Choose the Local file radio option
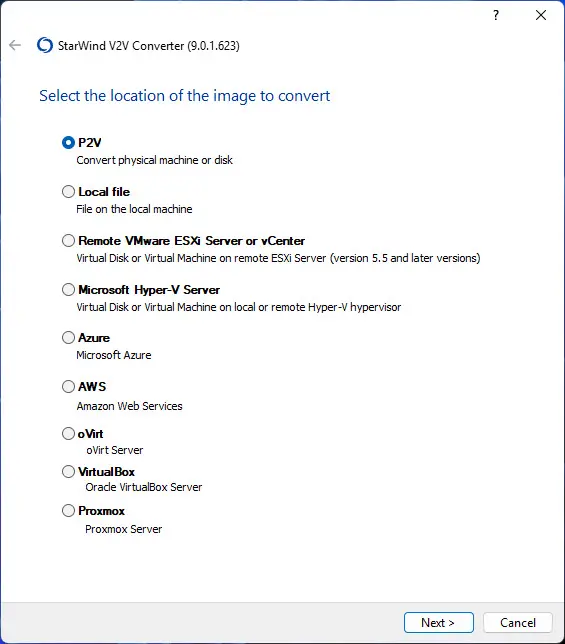Viewport: 565px width, 644px height. pos(68,192)
